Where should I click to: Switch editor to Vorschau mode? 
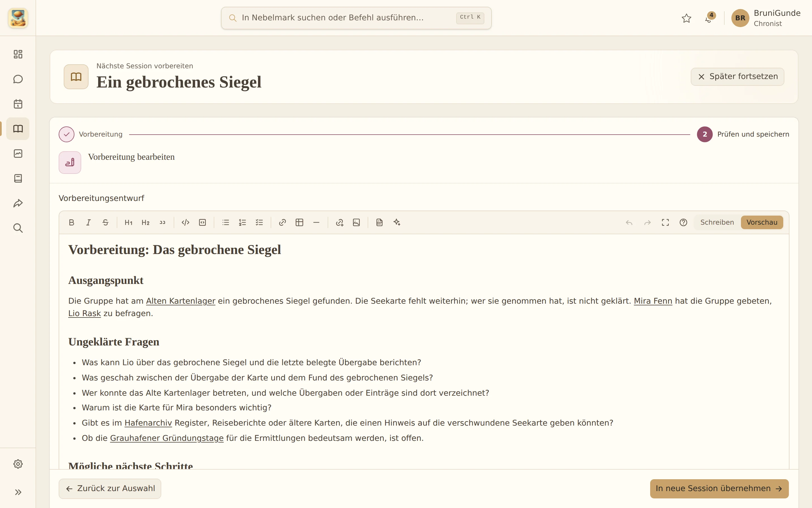(762, 222)
